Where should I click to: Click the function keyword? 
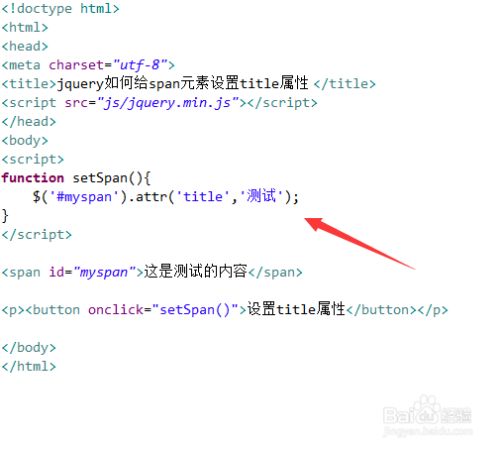coord(33,178)
